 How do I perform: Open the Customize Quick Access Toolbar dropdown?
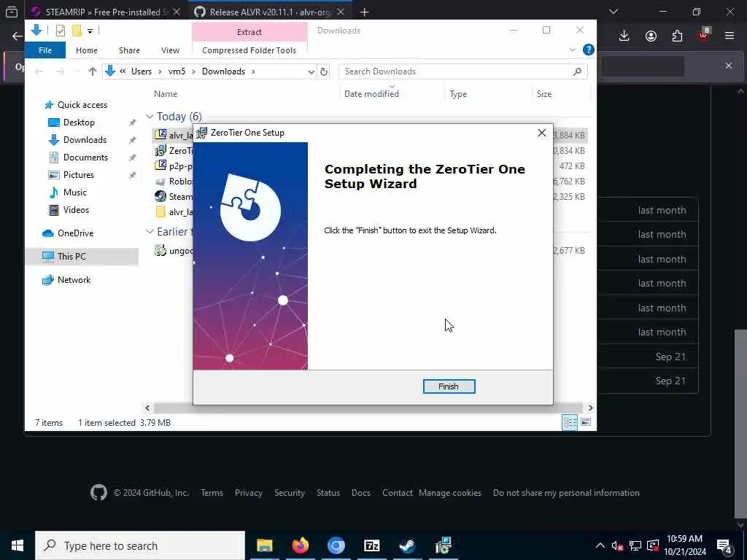coord(90,31)
